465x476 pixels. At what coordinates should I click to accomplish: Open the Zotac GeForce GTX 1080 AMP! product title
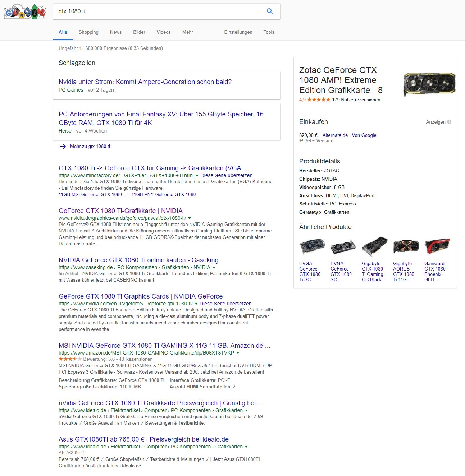[x=341, y=80]
